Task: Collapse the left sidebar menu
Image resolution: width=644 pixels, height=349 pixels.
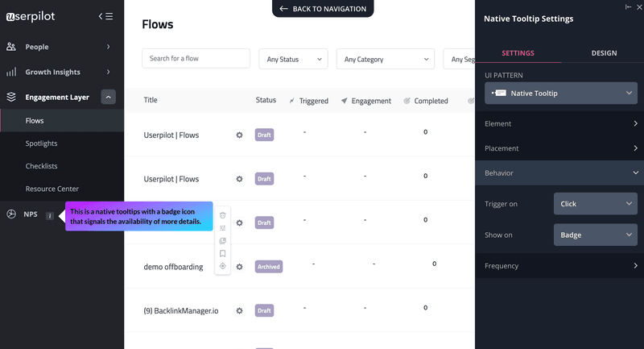Action: point(105,16)
